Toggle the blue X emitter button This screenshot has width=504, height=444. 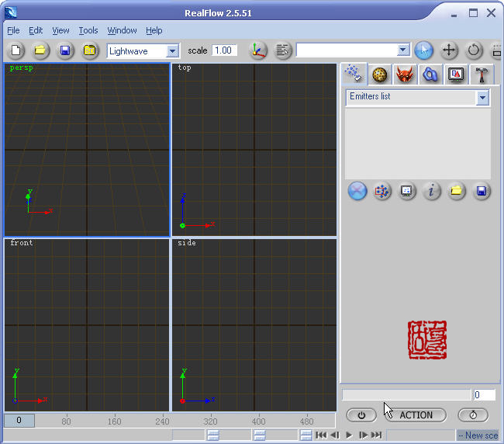click(357, 191)
